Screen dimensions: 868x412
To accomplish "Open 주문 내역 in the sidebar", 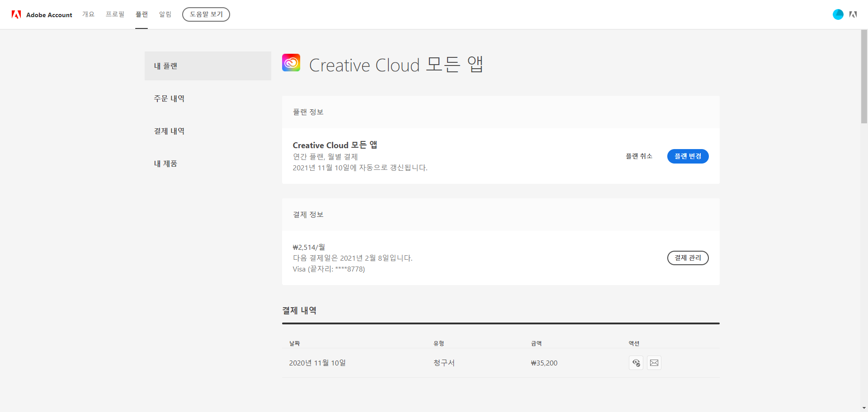I will click(x=208, y=98).
